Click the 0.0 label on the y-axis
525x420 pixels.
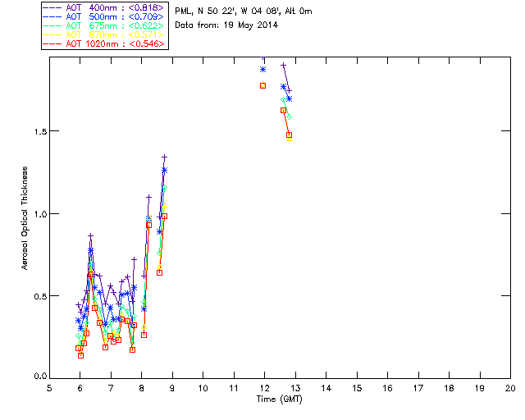[x=40, y=377]
